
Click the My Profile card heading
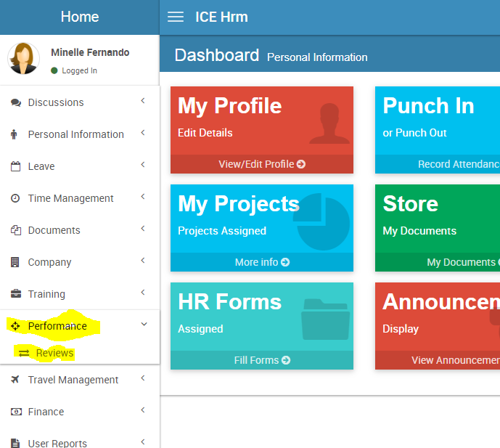[229, 106]
